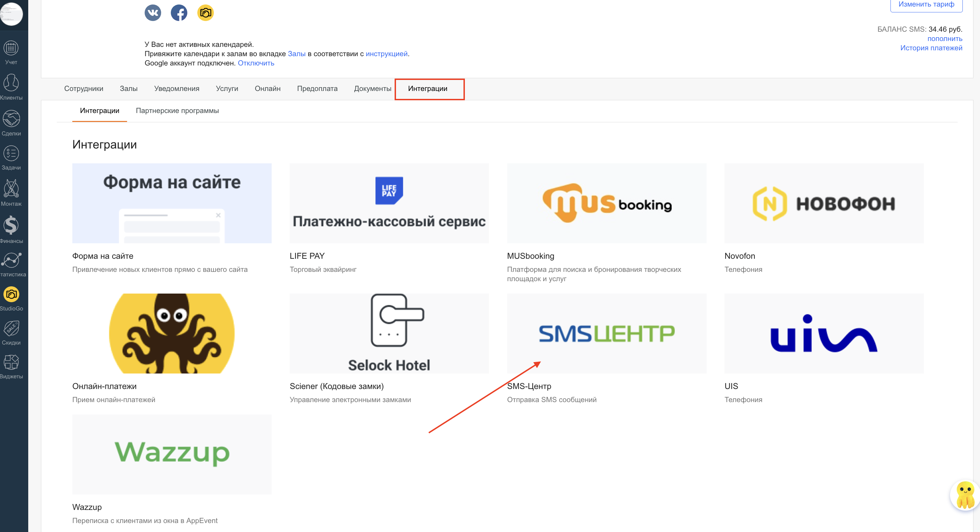The image size is (980, 532).
Task: Follow the Залы link in calendar notice
Action: [x=296, y=54]
